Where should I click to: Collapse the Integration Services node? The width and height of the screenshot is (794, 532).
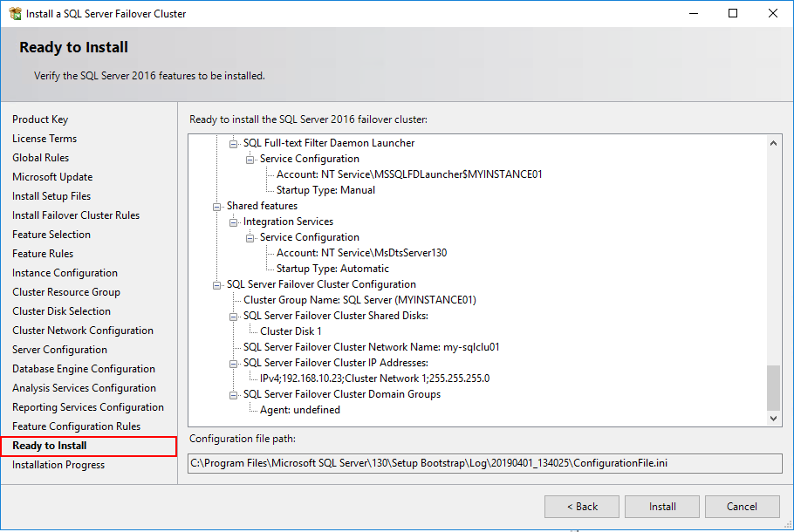234,222
